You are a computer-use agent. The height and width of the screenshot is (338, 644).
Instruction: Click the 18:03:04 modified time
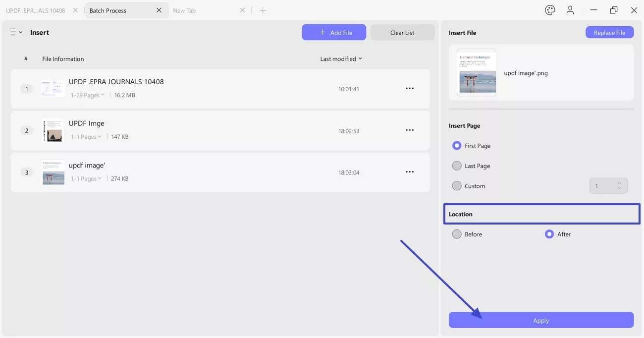(x=349, y=172)
